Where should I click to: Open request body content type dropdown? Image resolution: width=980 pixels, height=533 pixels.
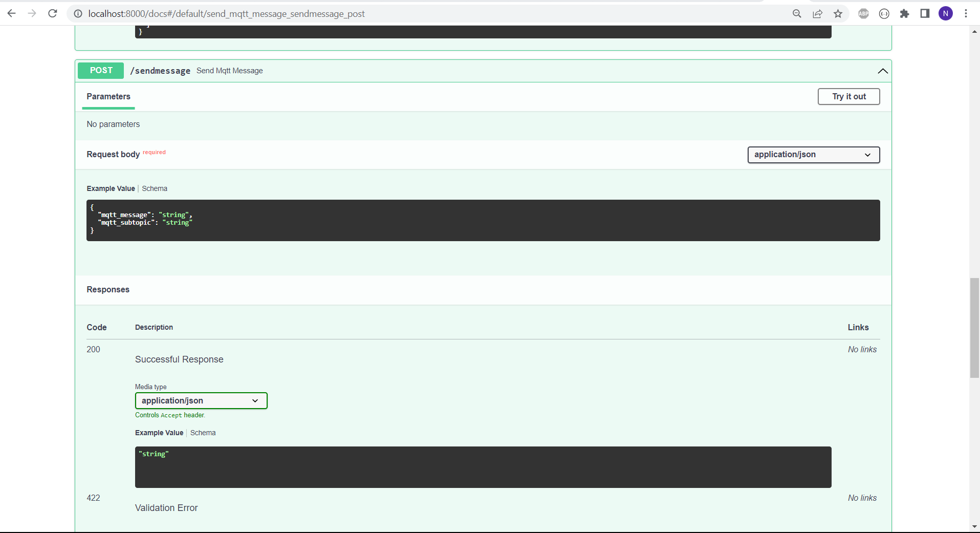tap(813, 155)
